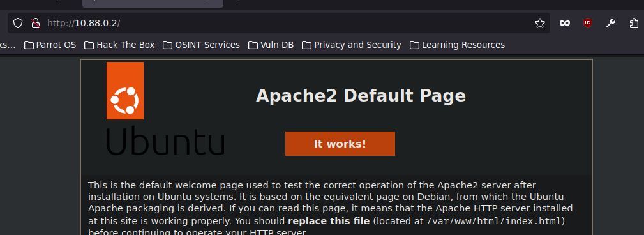Open the insecure connection padlock icon
644x235 pixels.
pyautogui.click(x=36, y=23)
